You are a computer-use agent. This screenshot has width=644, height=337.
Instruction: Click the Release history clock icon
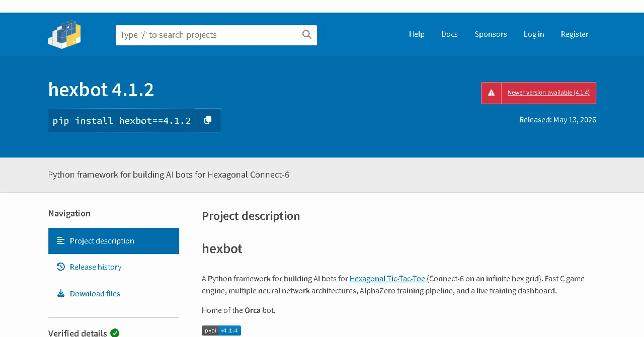click(61, 267)
